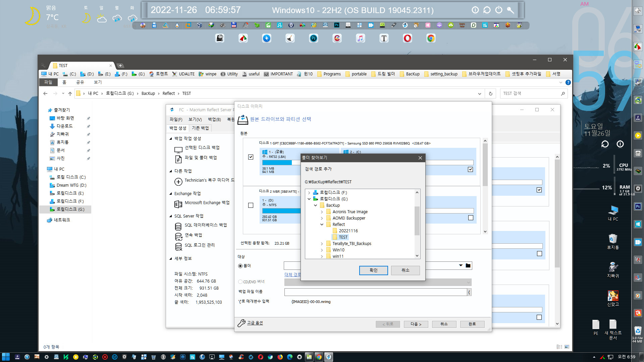Select the 20221116 folder in tree
Image resolution: width=644 pixels, height=362 pixels.
click(348, 231)
